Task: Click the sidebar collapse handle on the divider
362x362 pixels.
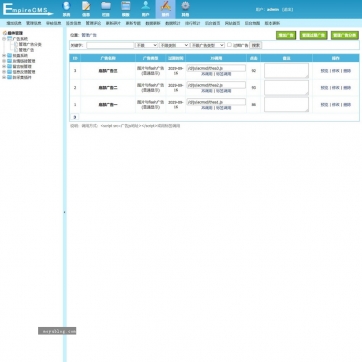Action: click(x=65, y=212)
